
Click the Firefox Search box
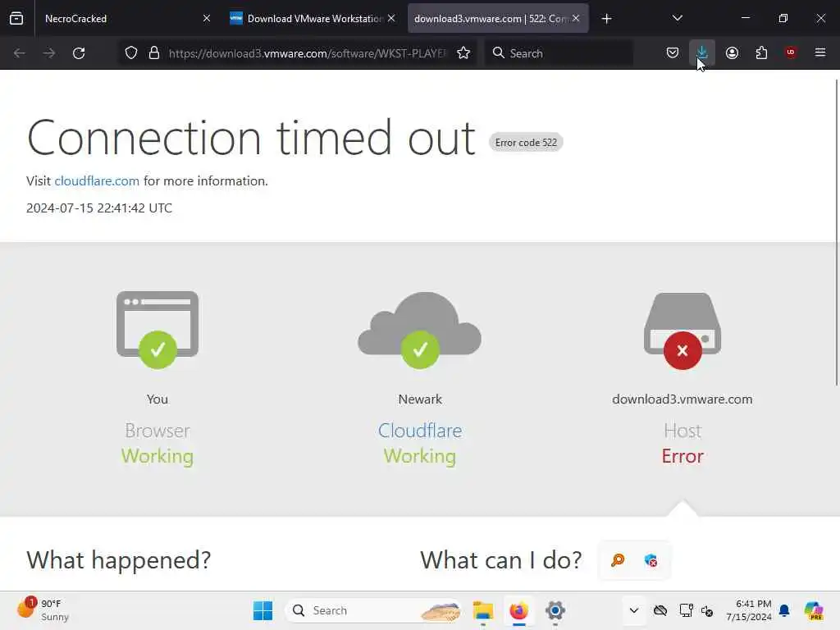coord(559,53)
